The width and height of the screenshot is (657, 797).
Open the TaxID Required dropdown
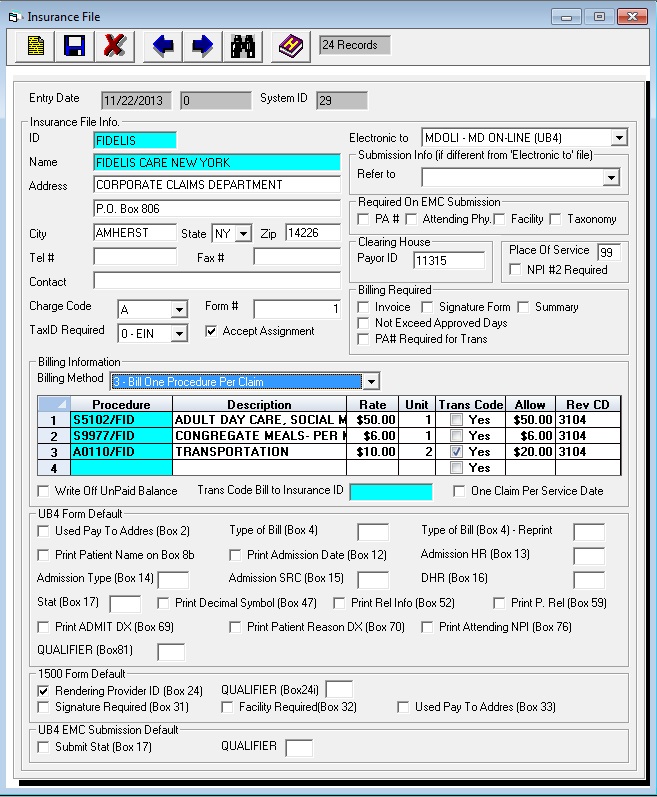click(179, 333)
